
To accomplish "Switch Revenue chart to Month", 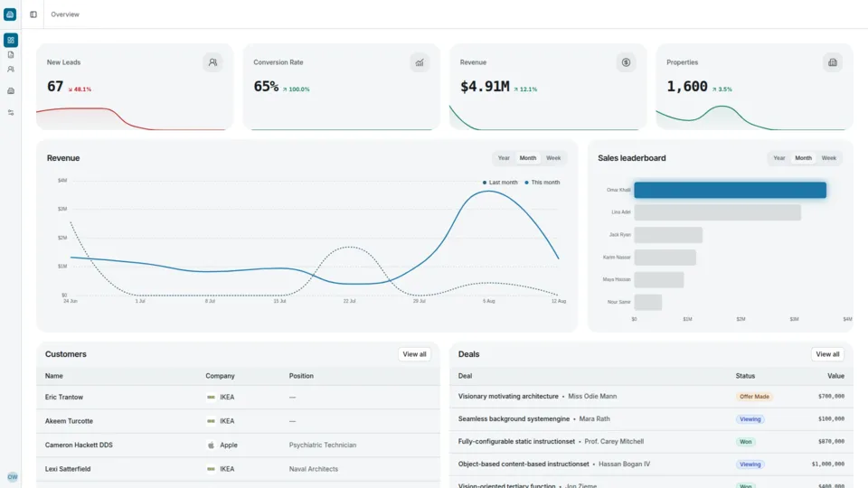I will tap(527, 158).
